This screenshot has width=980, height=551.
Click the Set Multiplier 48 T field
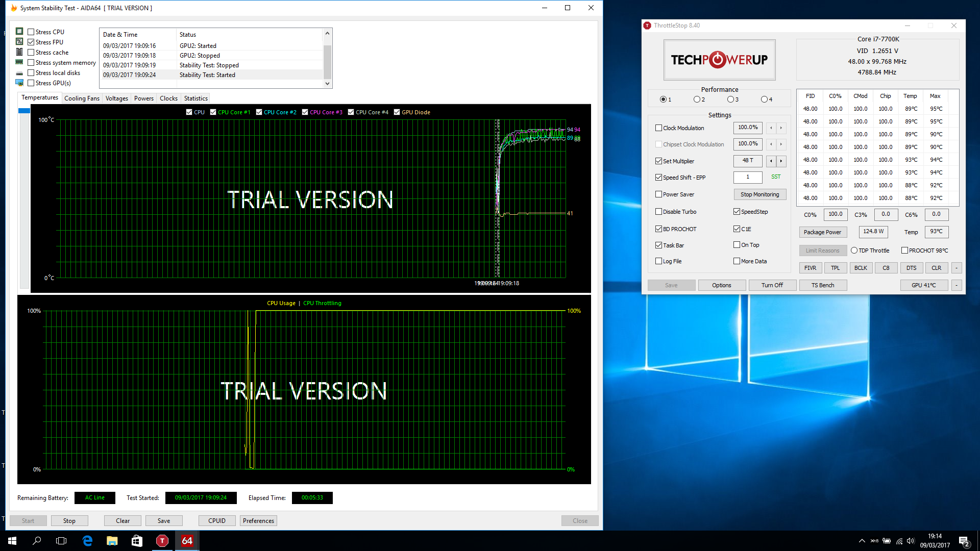pyautogui.click(x=748, y=161)
